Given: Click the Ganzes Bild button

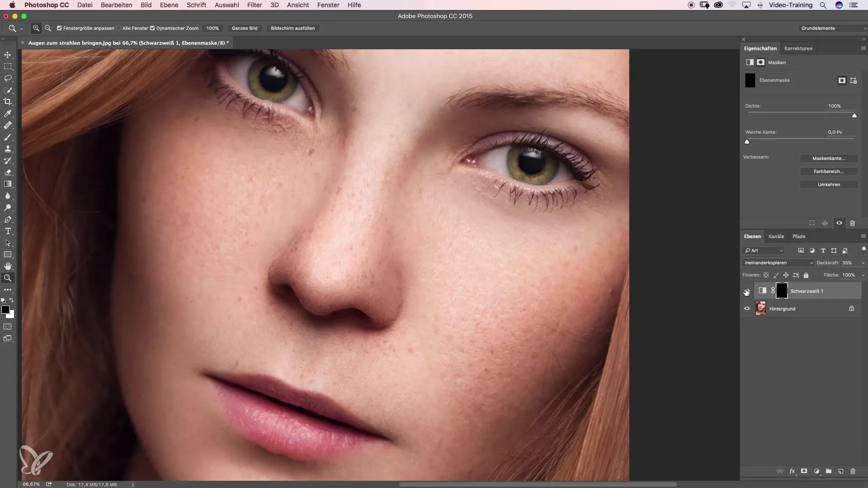Looking at the screenshot, I should click(245, 28).
